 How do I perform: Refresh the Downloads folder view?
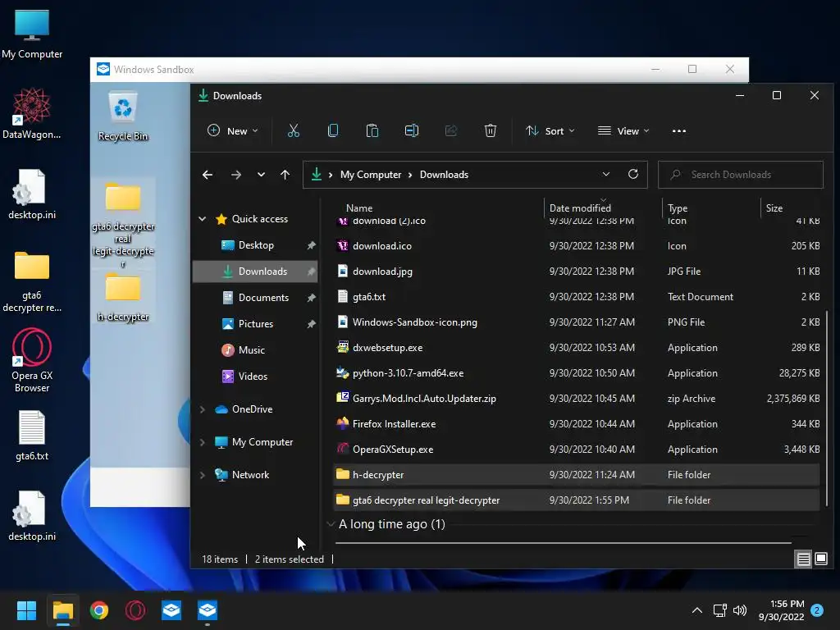[633, 174]
